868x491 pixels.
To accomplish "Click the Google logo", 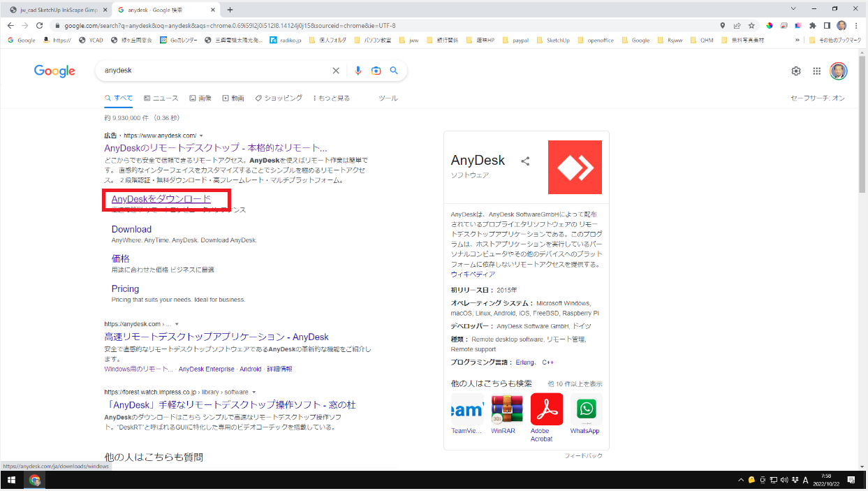I will pos(54,71).
